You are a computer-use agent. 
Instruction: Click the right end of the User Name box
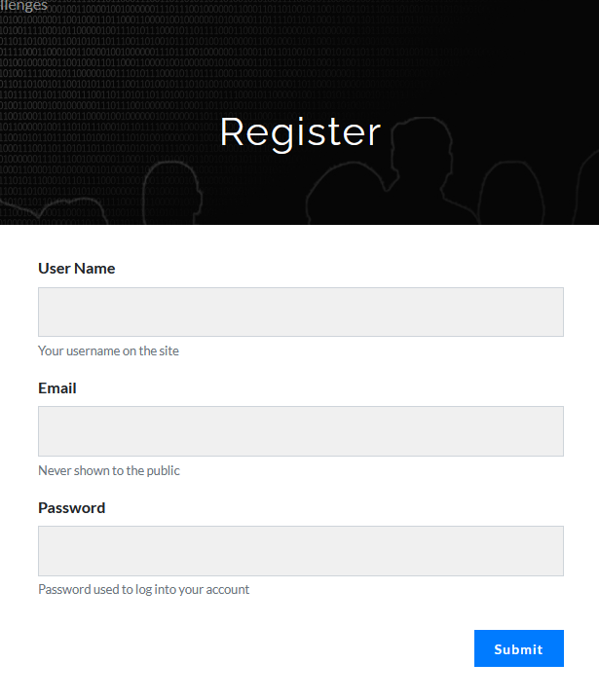click(x=551, y=312)
